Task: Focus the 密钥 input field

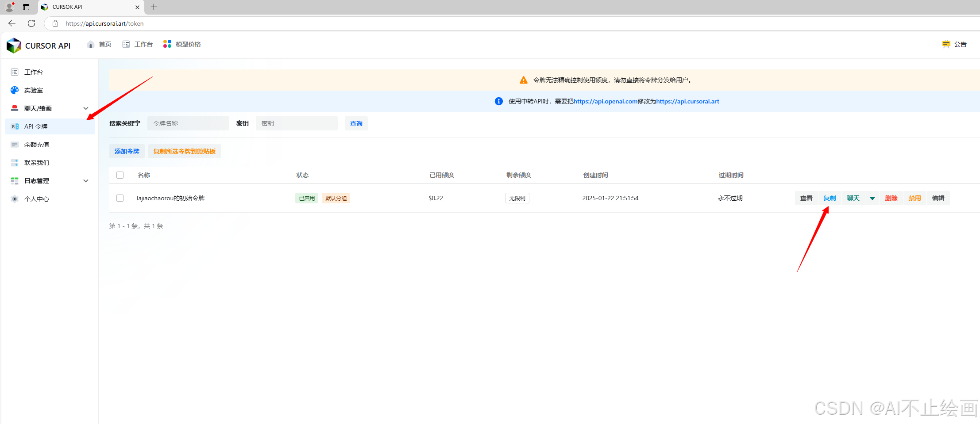Action: (x=297, y=123)
